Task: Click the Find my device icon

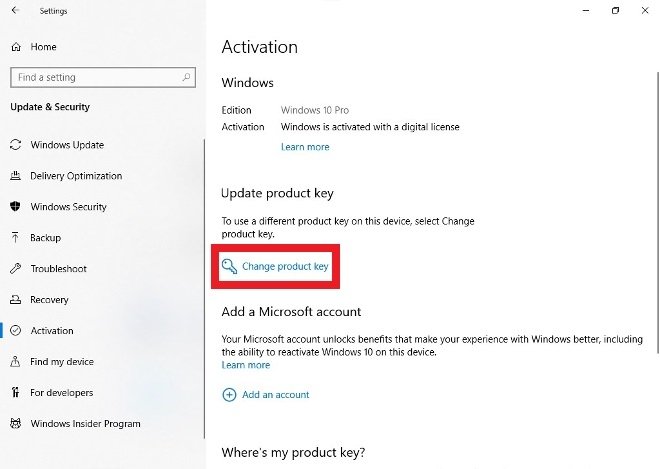Action: 15,361
